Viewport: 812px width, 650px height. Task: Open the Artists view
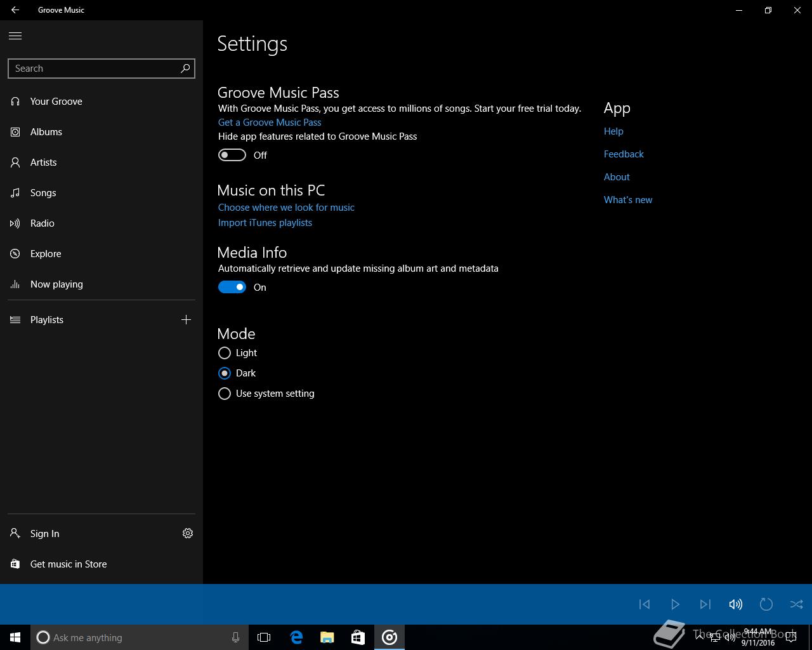coord(101,162)
